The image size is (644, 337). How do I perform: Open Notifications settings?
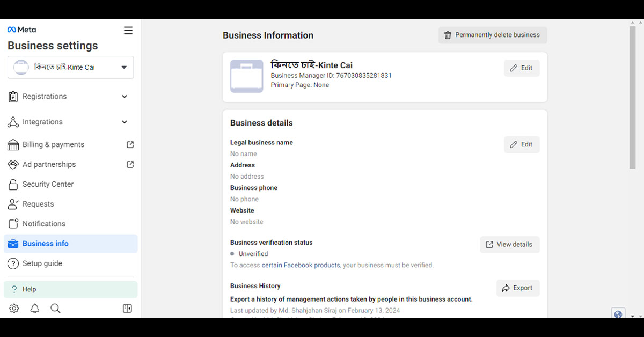click(71, 224)
